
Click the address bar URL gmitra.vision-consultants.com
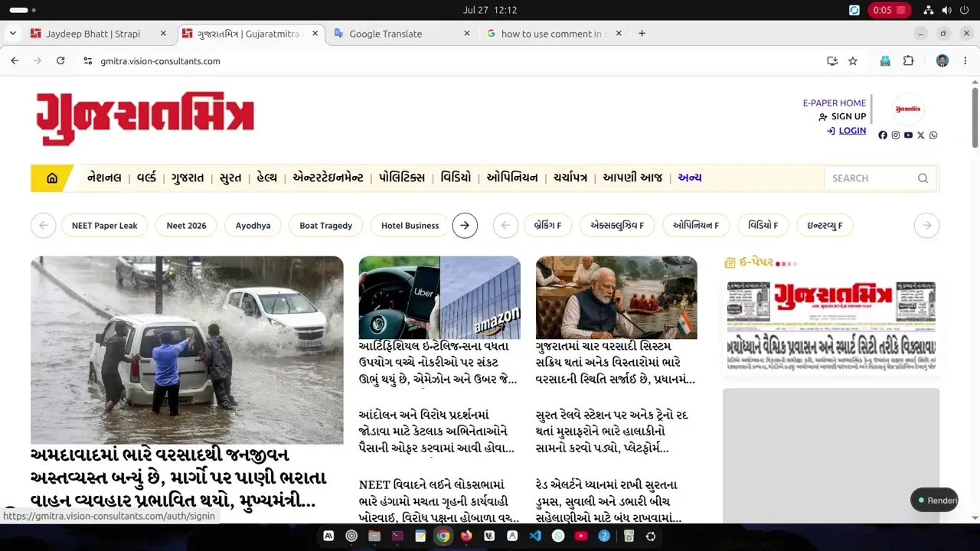pos(161,61)
